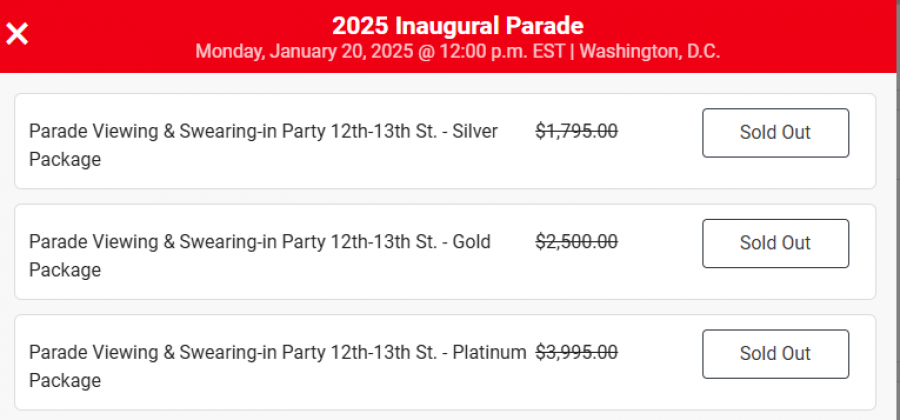
Task: Select the Platinum Package name text
Action: point(277,353)
